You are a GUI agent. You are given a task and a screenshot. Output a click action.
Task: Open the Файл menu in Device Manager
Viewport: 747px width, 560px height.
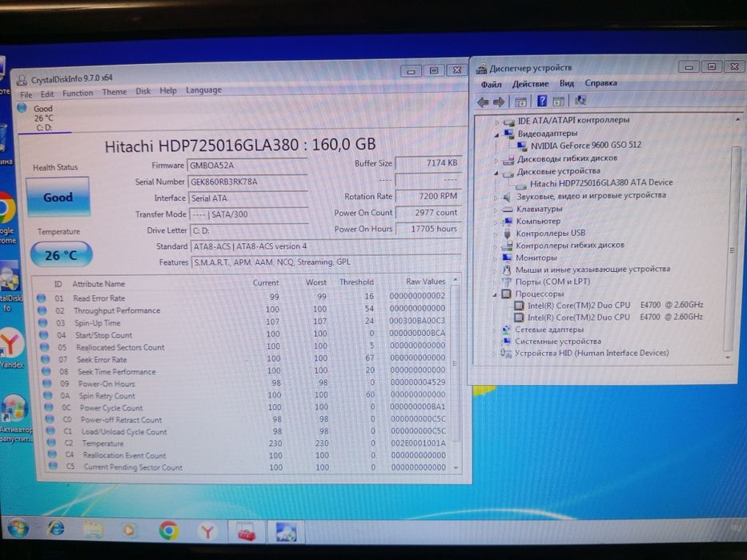[x=491, y=84]
